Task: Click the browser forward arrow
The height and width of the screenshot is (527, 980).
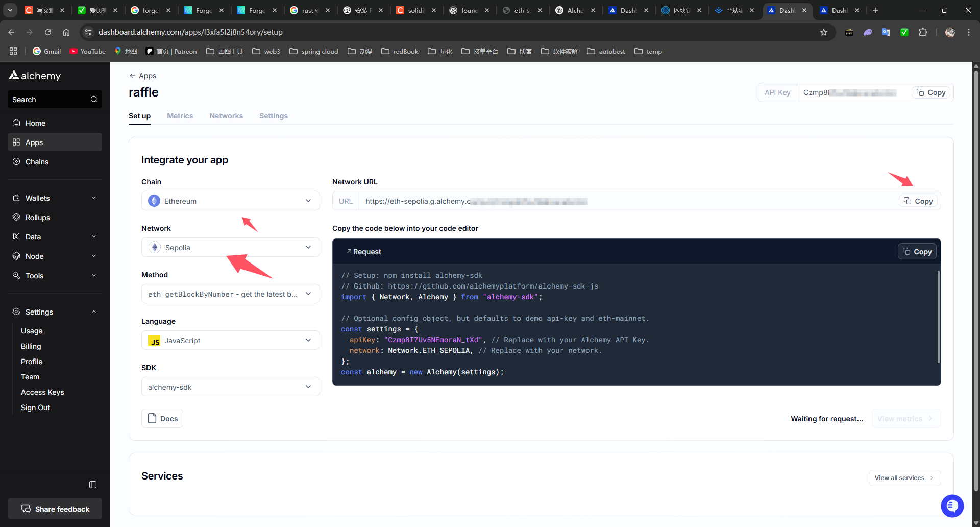Action: click(x=30, y=32)
